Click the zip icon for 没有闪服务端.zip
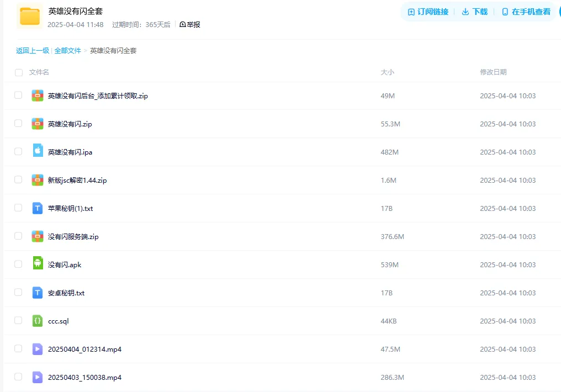This screenshot has width=561, height=392. (x=38, y=236)
